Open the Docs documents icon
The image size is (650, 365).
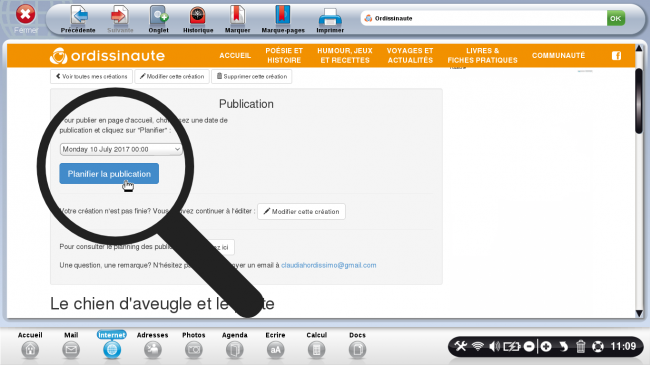click(357, 349)
